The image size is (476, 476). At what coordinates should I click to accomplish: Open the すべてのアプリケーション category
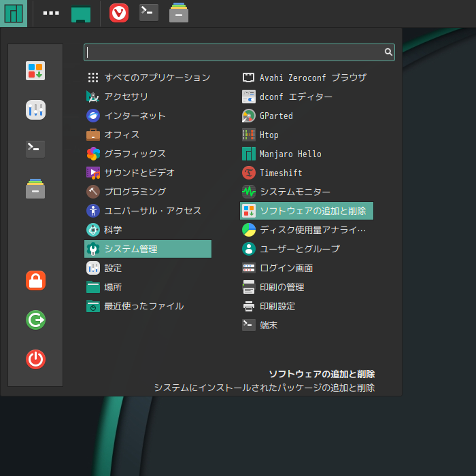157,78
